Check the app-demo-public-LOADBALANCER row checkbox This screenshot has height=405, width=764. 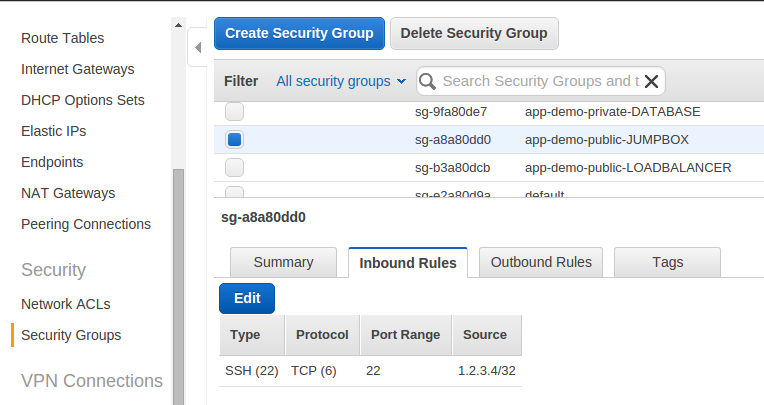click(x=234, y=167)
